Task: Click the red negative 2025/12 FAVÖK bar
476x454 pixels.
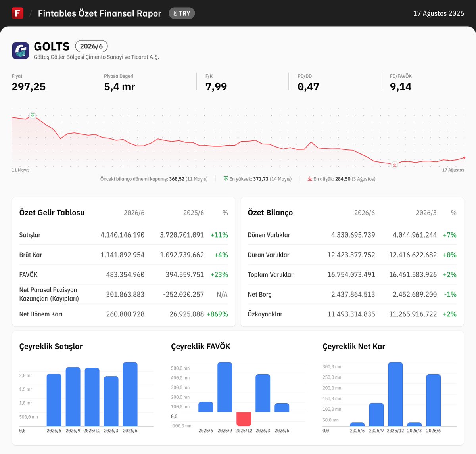Action: pyautogui.click(x=244, y=419)
